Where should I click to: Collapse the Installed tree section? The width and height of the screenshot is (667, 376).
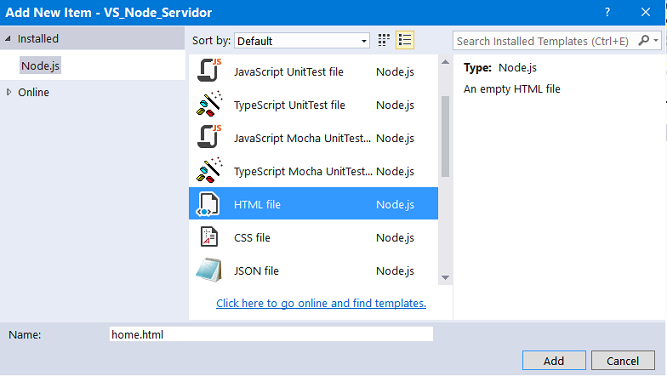point(8,39)
